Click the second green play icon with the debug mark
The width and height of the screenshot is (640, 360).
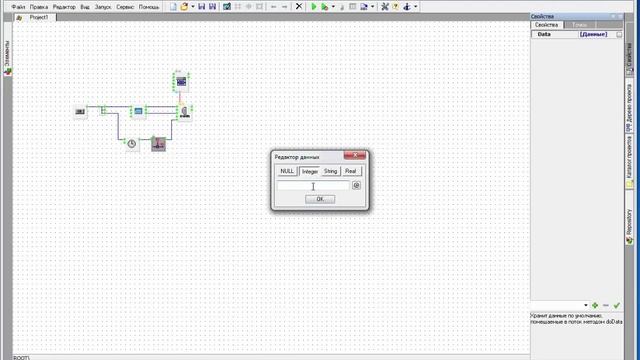coord(324,7)
